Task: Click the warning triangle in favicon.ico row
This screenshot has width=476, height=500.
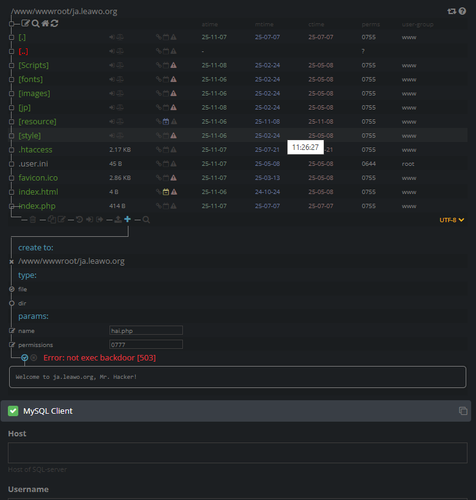Action: click(x=174, y=178)
